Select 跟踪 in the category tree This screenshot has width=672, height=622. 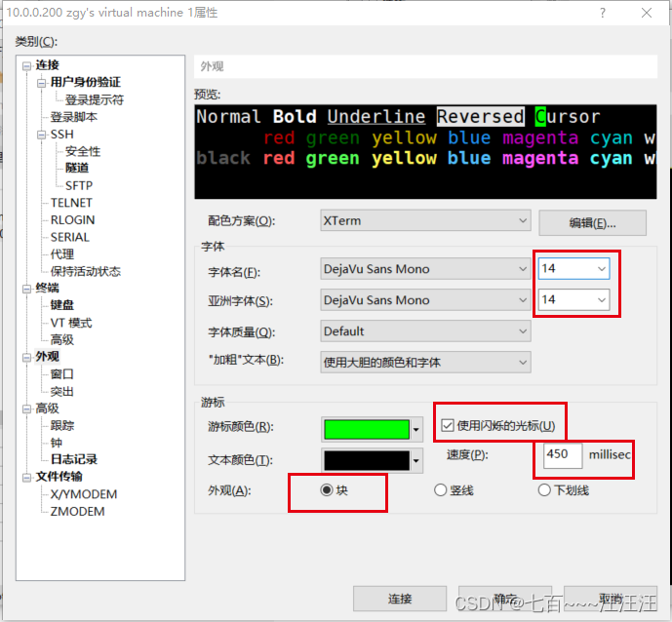click(62, 425)
